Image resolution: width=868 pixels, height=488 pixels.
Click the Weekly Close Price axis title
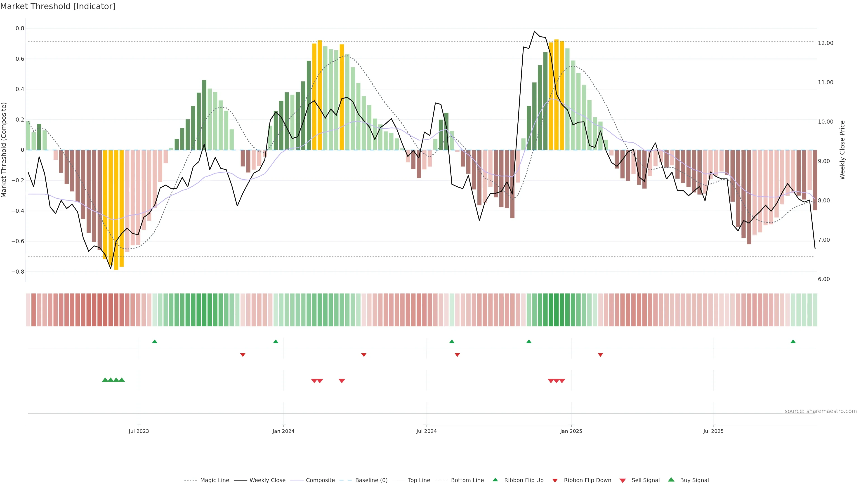tap(842, 150)
